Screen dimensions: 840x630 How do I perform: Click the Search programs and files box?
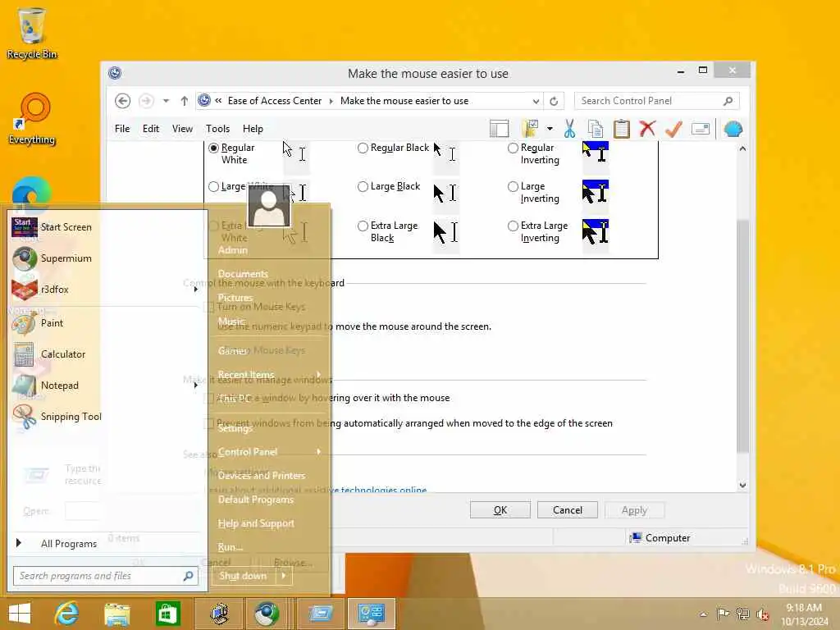click(106, 576)
